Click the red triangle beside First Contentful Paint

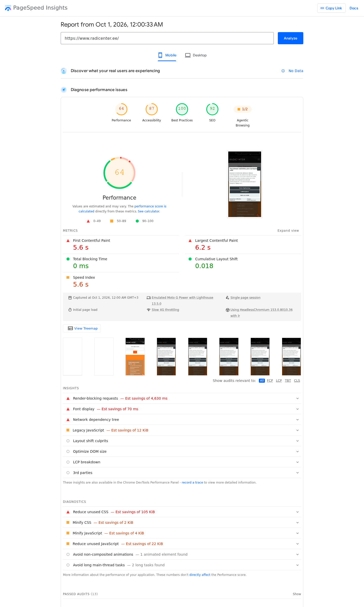tap(68, 241)
